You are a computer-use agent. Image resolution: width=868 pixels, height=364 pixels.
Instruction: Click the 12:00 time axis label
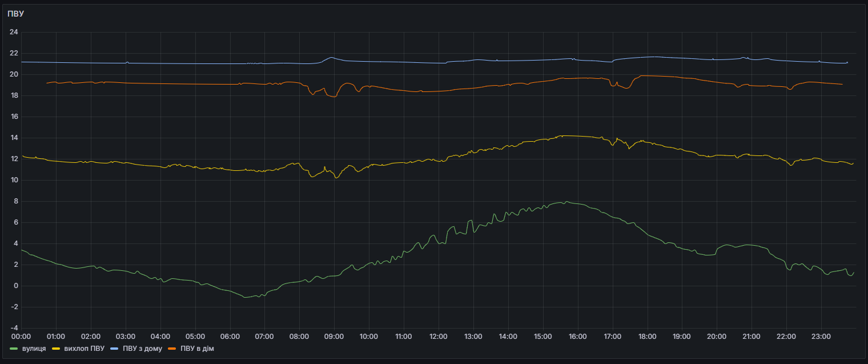(439, 337)
